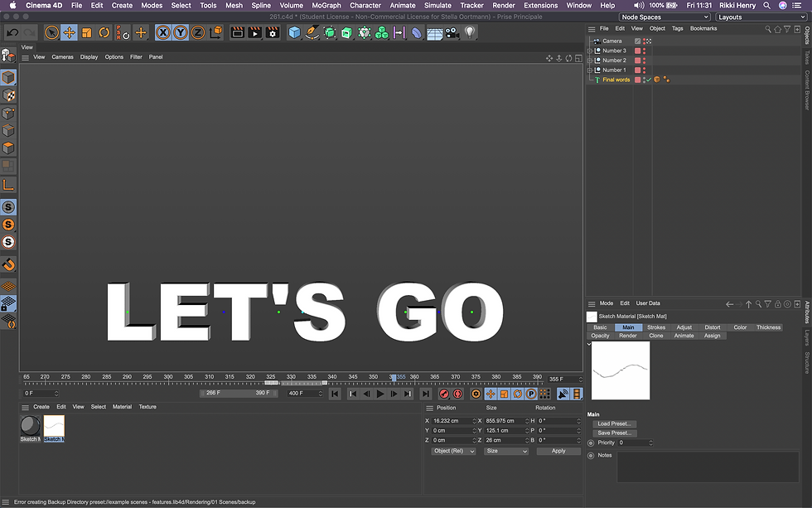Select the Live Selection tool
Viewport: 812px width, 508px height.
51,32
